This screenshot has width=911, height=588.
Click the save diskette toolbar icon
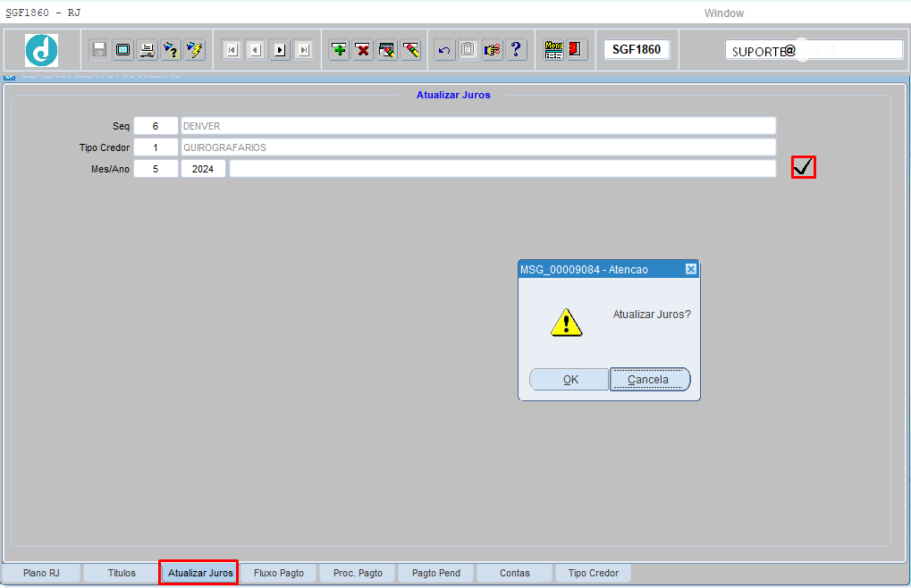pos(99,50)
